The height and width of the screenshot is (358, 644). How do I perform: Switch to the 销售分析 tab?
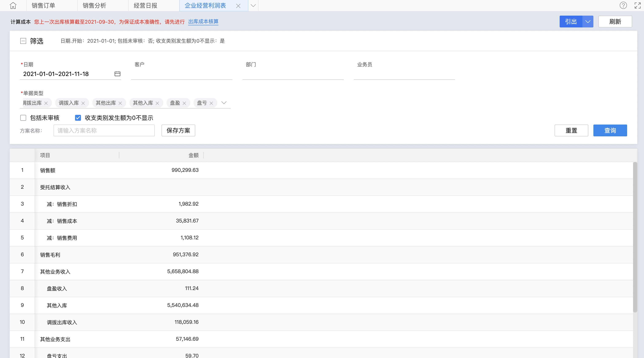94,5
